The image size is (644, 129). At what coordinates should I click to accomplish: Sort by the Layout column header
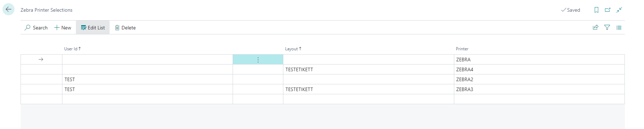293,49
